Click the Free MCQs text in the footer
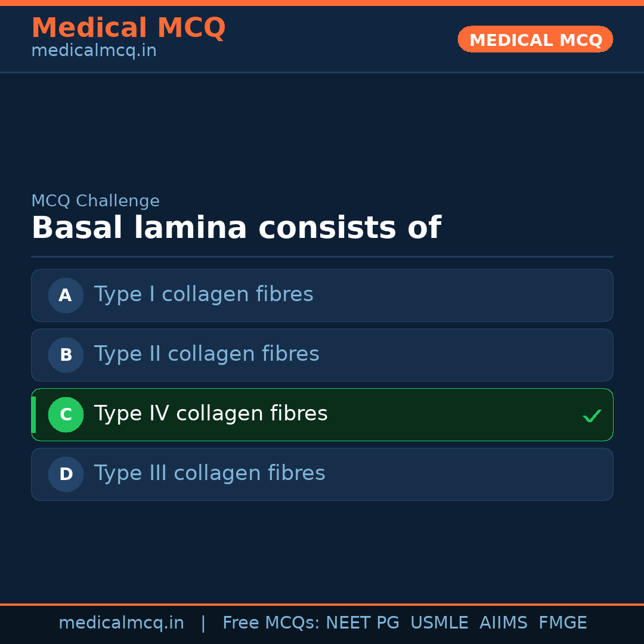This screenshot has height=644, width=644. (x=271, y=623)
